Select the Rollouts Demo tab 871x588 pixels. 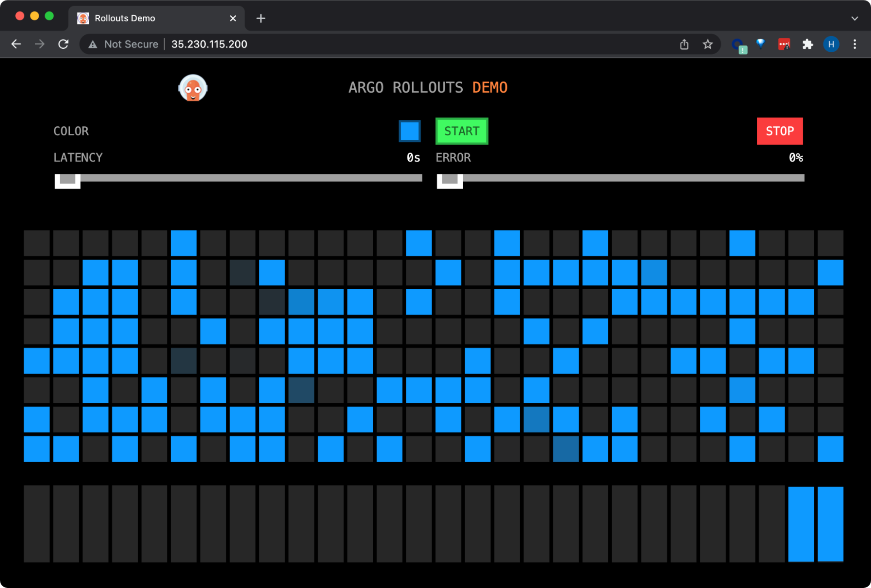[x=157, y=18]
